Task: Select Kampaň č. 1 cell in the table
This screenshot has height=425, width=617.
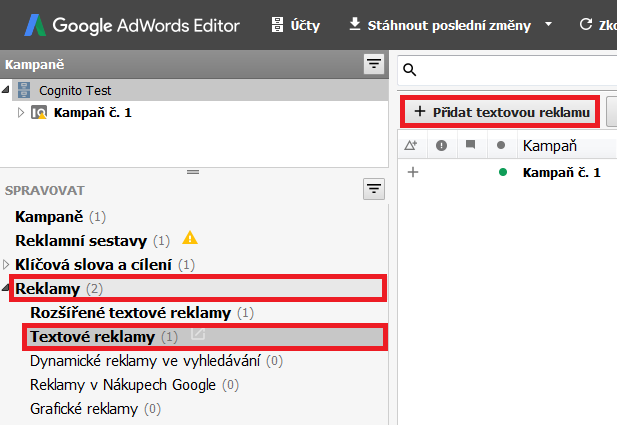Action: pos(562,172)
